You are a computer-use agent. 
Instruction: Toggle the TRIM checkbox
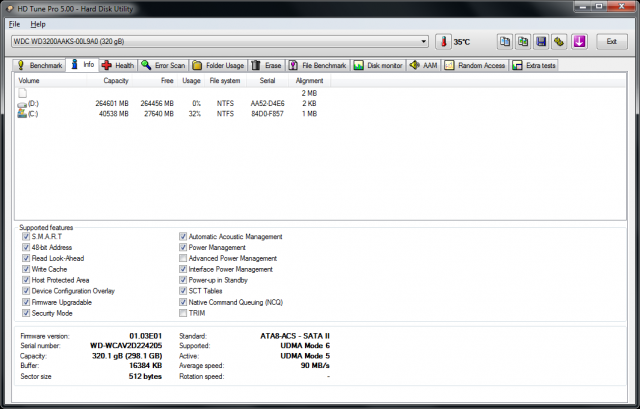(182, 313)
